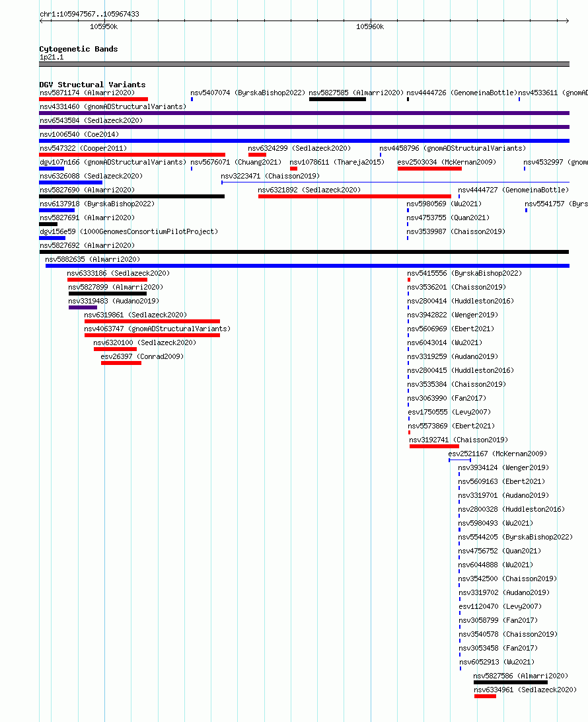The image size is (588, 722).
Task: Click the left arrow of the ruler
Action: (42, 20)
